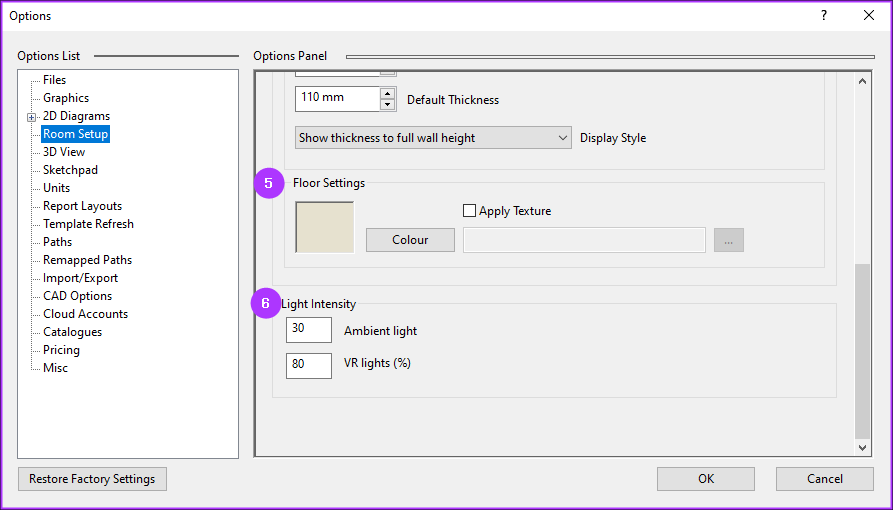Screen dimensions: 893x510
Task: Enable the Apply Texture checkbox
Action: pos(469,211)
